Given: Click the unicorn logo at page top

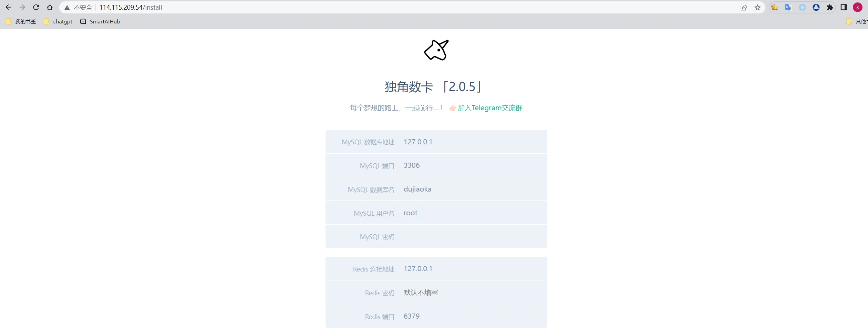Looking at the screenshot, I should pos(436,50).
